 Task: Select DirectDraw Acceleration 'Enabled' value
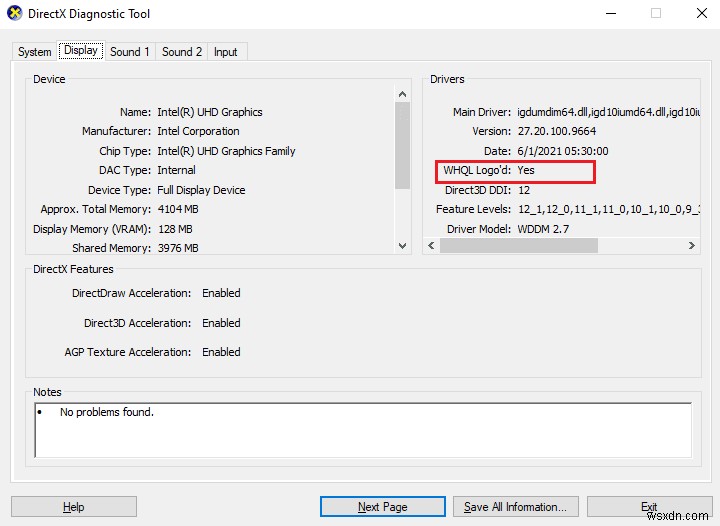point(221,293)
